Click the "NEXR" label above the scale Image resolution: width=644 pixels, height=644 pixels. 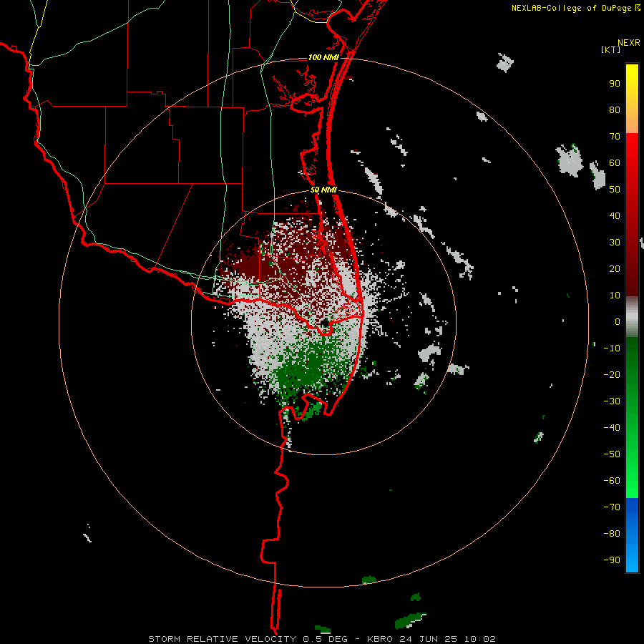(629, 43)
